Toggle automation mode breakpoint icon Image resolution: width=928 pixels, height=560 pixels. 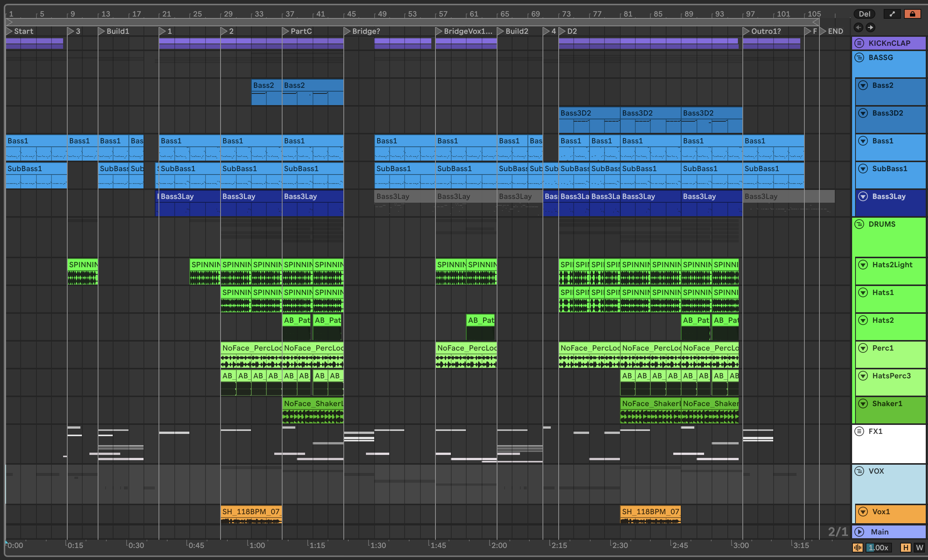pyautogui.click(x=892, y=14)
